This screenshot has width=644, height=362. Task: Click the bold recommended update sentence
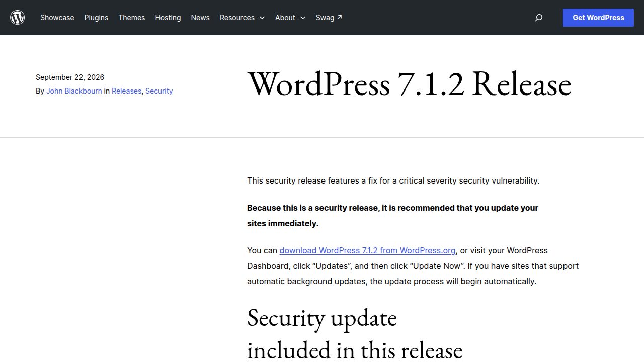[x=392, y=216]
